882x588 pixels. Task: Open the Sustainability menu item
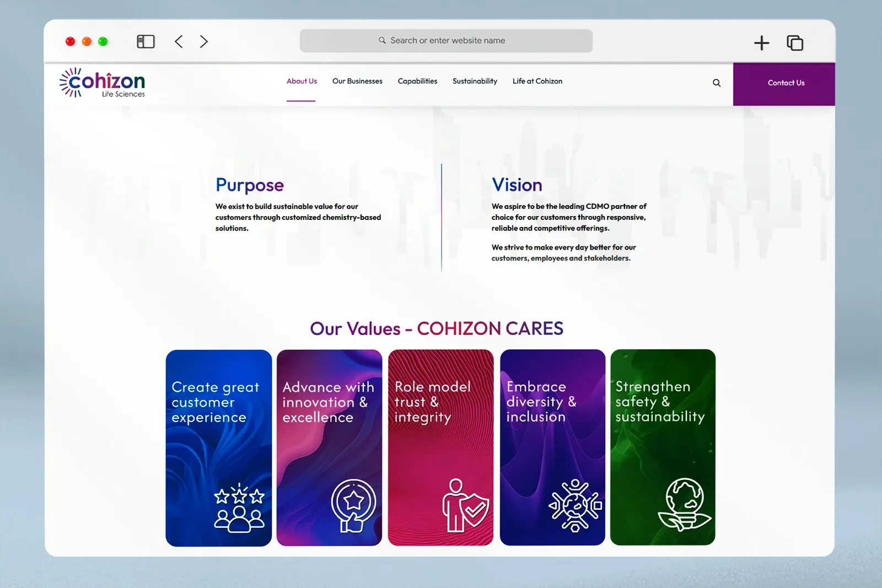coord(475,81)
